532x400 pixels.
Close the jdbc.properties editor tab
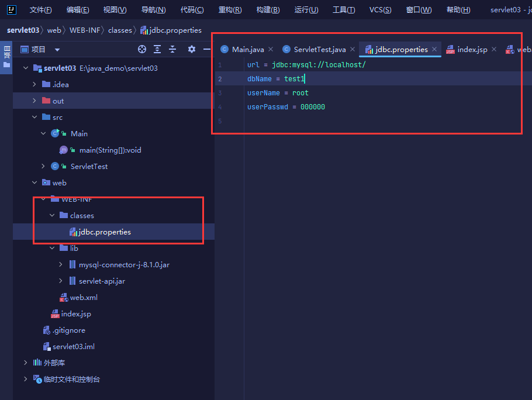click(434, 49)
